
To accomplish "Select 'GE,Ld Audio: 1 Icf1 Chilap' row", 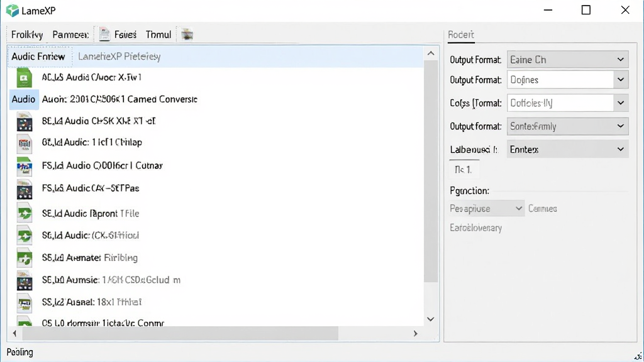I will [92, 143].
